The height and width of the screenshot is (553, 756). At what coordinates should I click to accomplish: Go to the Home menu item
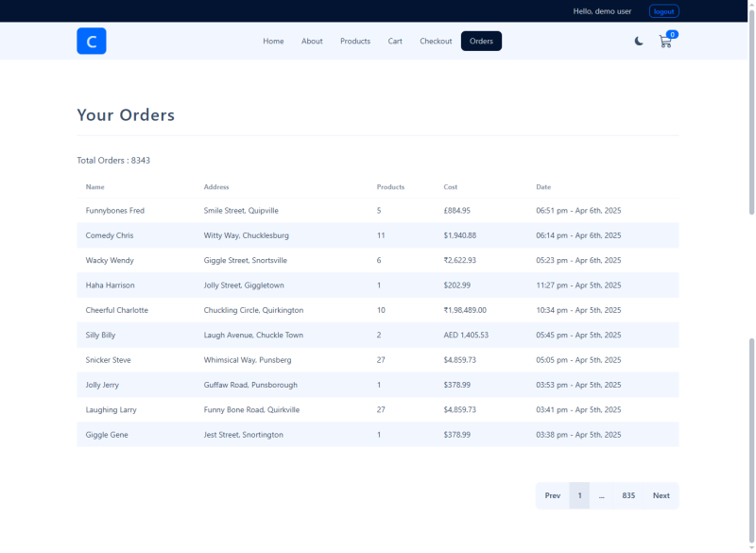click(273, 41)
